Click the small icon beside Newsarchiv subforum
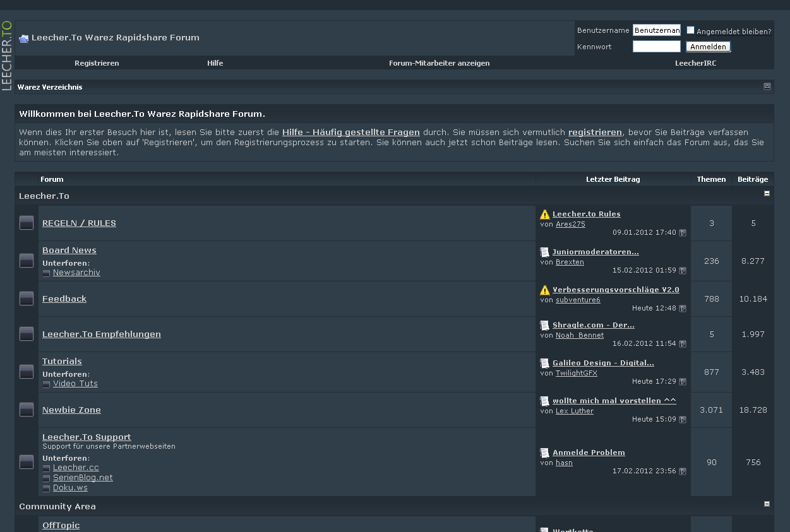This screenshot has width=790, height=532. (x=46, y=273)
